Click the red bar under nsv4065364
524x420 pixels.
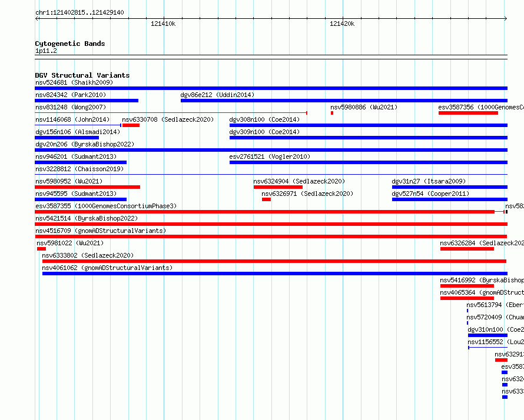467,298
